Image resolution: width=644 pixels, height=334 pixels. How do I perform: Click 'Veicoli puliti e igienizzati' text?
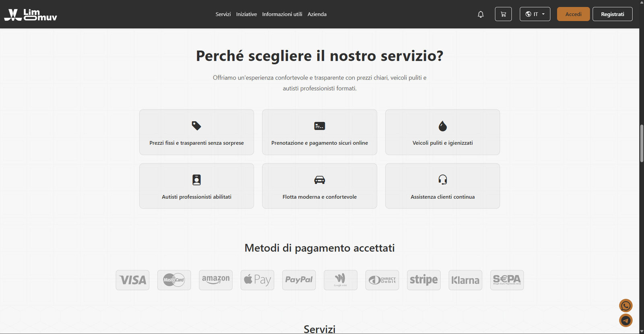443,143
